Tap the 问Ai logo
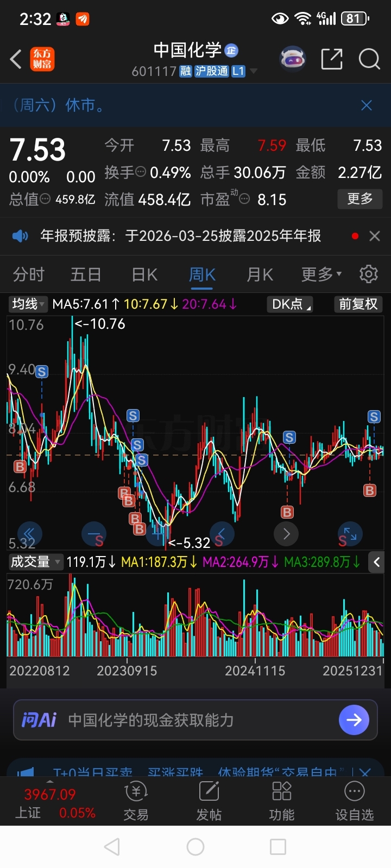Viewport: 391px width, 868px height. pos(39,720)
